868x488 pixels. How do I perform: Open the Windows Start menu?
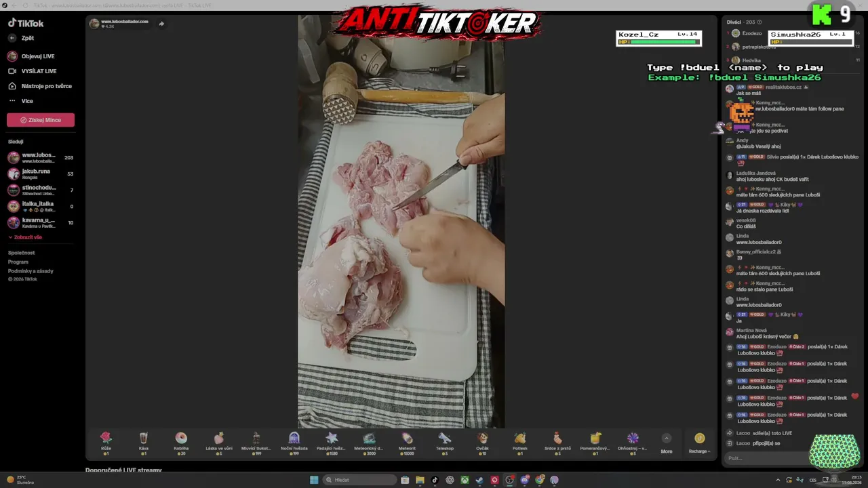(x=314, y=480)
